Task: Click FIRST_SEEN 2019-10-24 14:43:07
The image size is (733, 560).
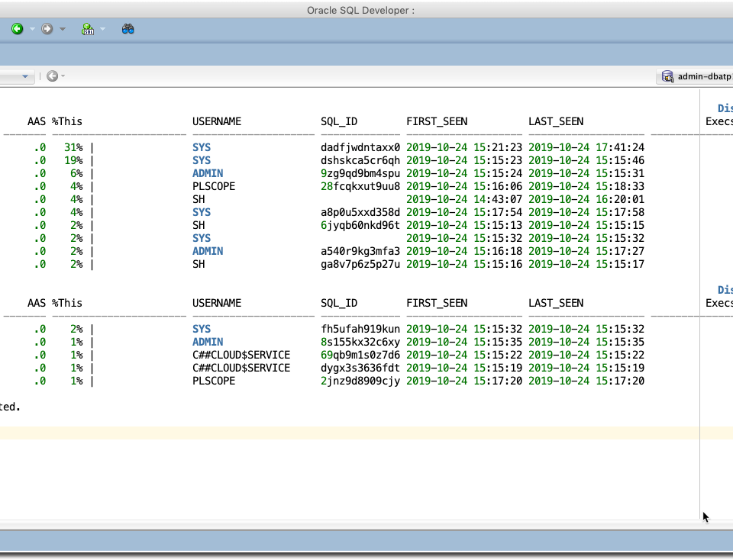Action: [x=463, y=199]
